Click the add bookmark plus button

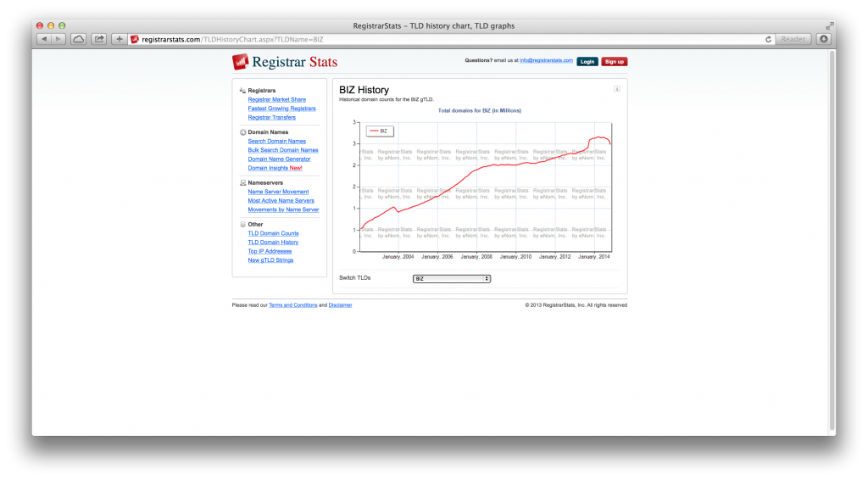[x=120, y=39]
